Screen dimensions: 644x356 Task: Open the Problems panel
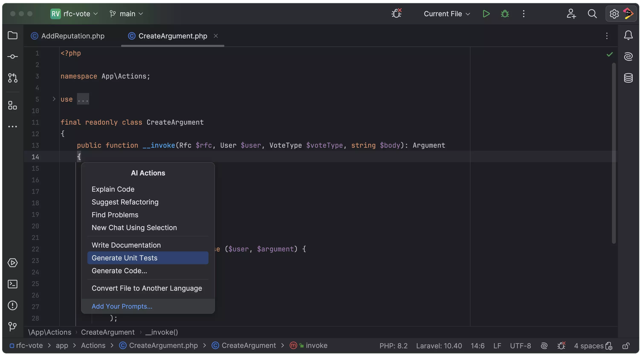pos(12,305)
